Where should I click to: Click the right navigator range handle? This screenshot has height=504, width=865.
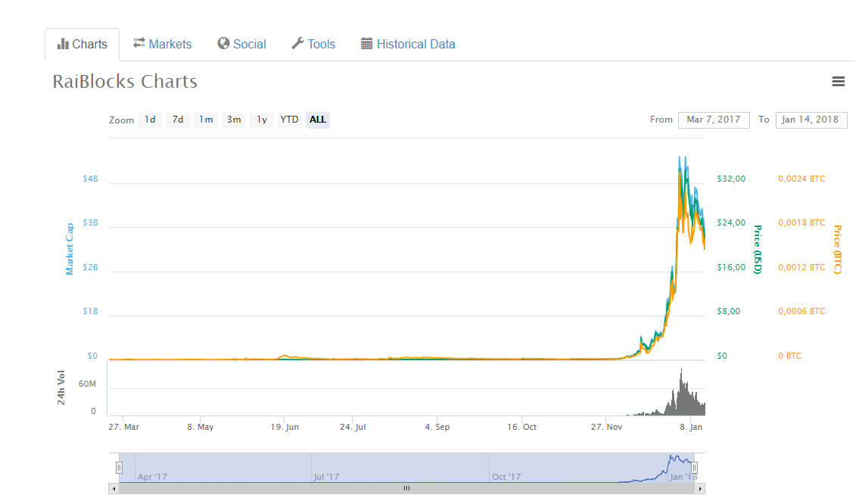coord(695,468)
